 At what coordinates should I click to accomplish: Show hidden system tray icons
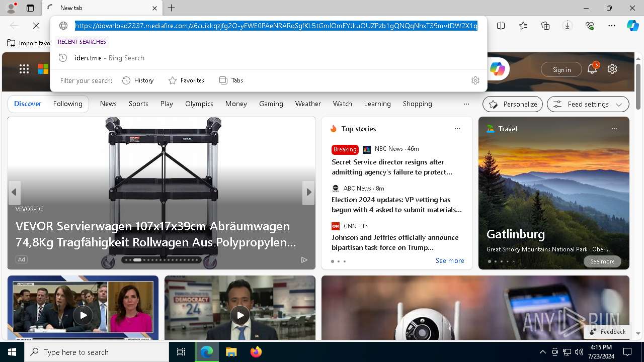[542, 352]
